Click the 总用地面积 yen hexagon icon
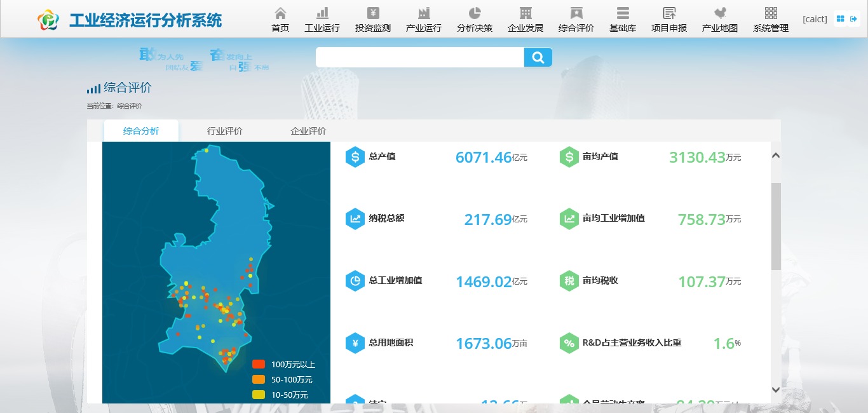This screenshot has width=868, height=413. click(x=355, y=343)
